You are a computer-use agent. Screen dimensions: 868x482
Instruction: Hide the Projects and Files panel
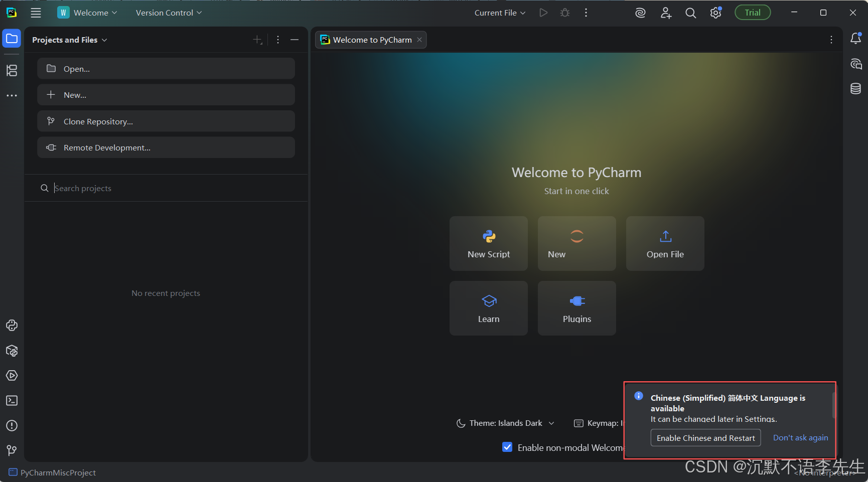point(295,40)
